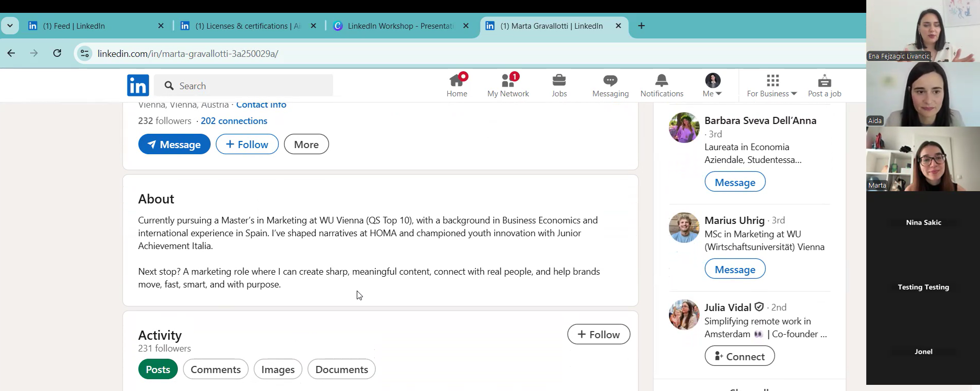This screenshot has width=980, height=391.
Task: Reload the page
Action: coord(57,53)
